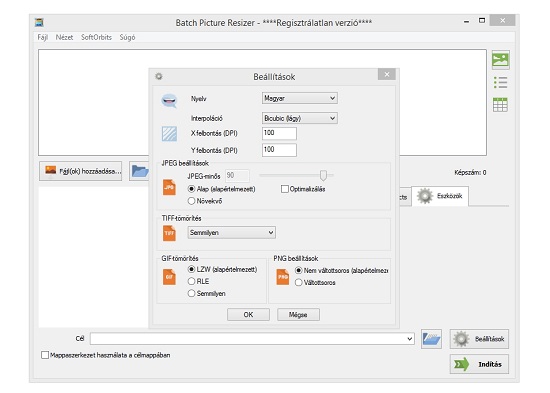Open the SoftOrbits menu

(x=96, y=37)
